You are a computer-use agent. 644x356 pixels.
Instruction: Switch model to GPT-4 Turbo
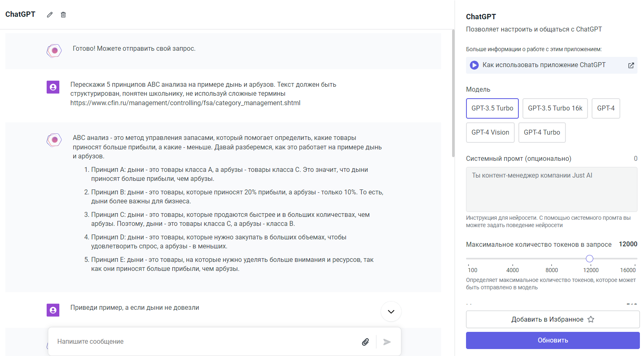[542, 133]
